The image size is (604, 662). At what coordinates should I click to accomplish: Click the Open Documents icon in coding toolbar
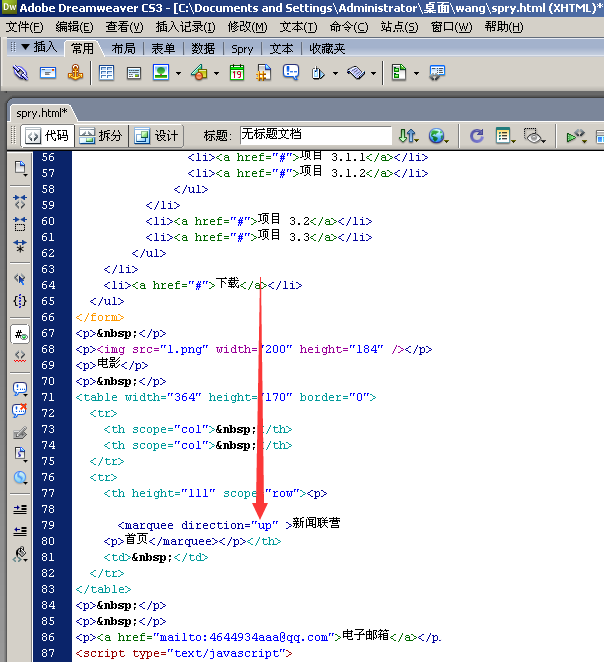coord(20,167)
